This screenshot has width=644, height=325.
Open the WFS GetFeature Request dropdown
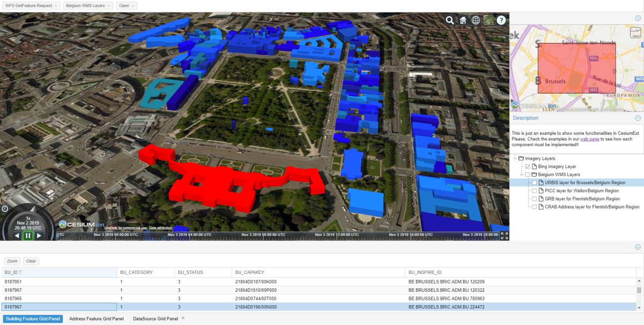click(31, 5)
